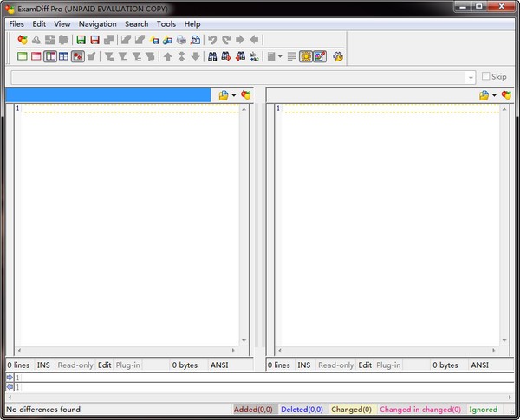Image resolution: width=520 pixels, height=420 pixels.
Task: Click the Find Previous binoculars icon
Action: [240, 56]
